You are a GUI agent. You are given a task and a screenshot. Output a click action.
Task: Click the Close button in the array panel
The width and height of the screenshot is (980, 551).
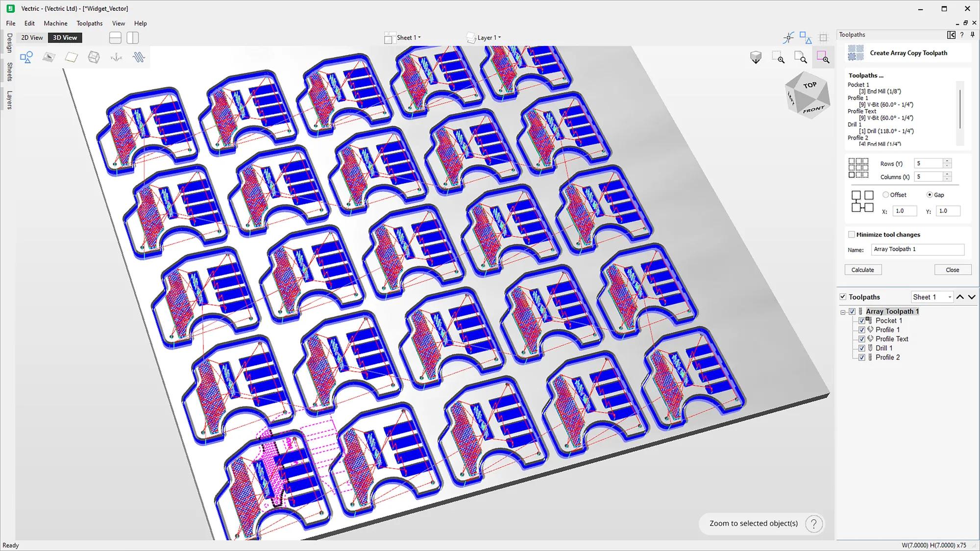tap(952, 269)
